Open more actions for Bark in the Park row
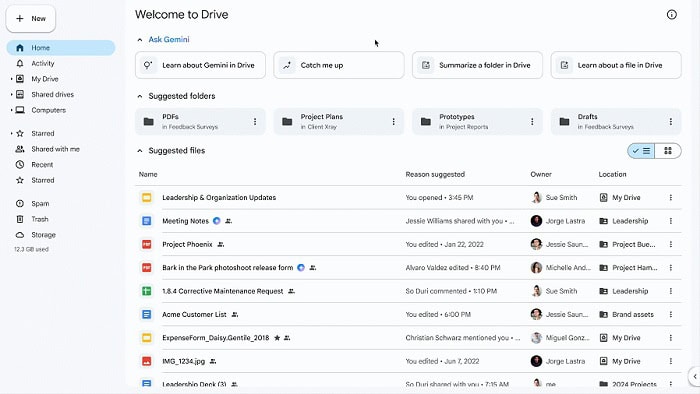700x394 pixels. click(671, 268)
